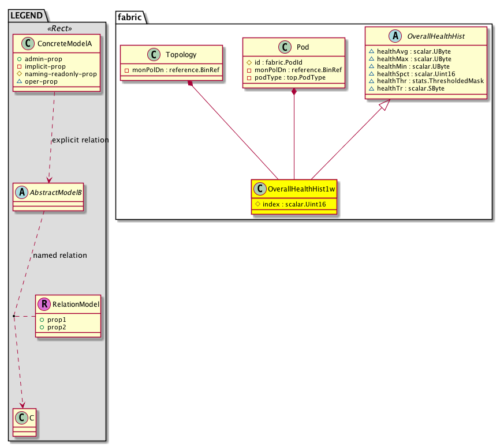Select the naming-readonly-prop entry in ConcreteModelA
504x447 pixels.
point(61,74)
